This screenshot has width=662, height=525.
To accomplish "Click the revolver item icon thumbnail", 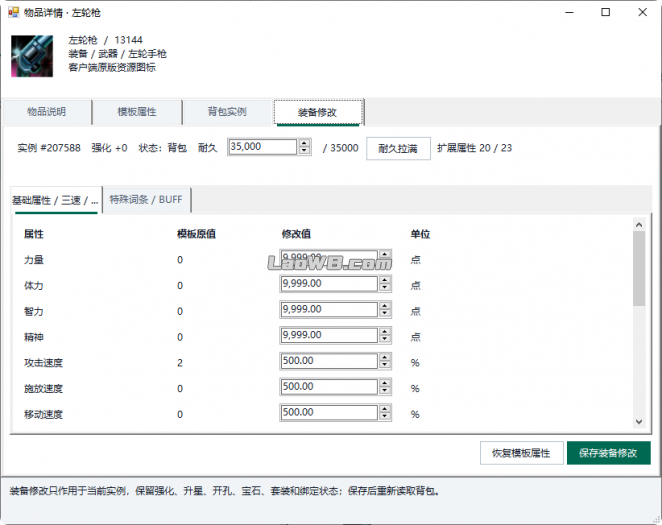I will pyautogui.click(x=32, y=56).
